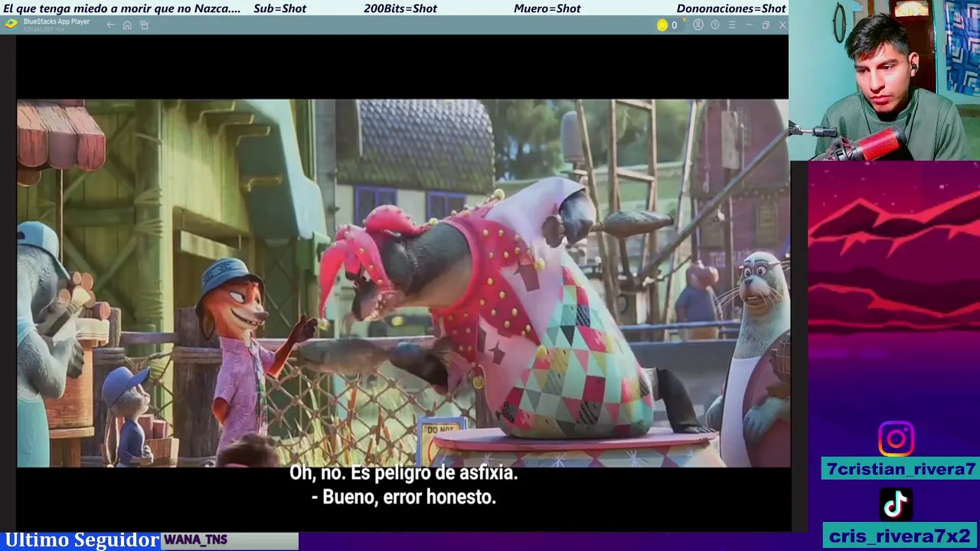This screenshot has width=980, height=551.
Task: Click the "200Bits=Shot" banner text
Action: (400, 8)
